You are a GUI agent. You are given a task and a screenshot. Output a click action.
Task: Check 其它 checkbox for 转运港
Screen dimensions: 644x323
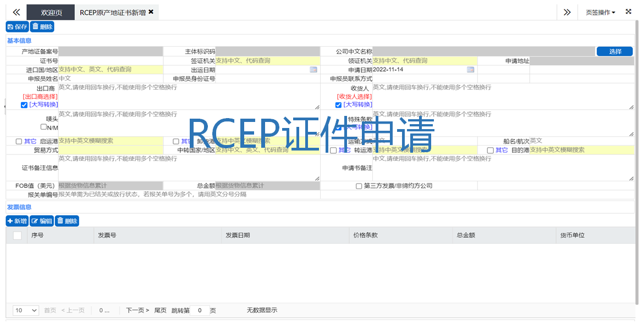[x=333, y=150]
